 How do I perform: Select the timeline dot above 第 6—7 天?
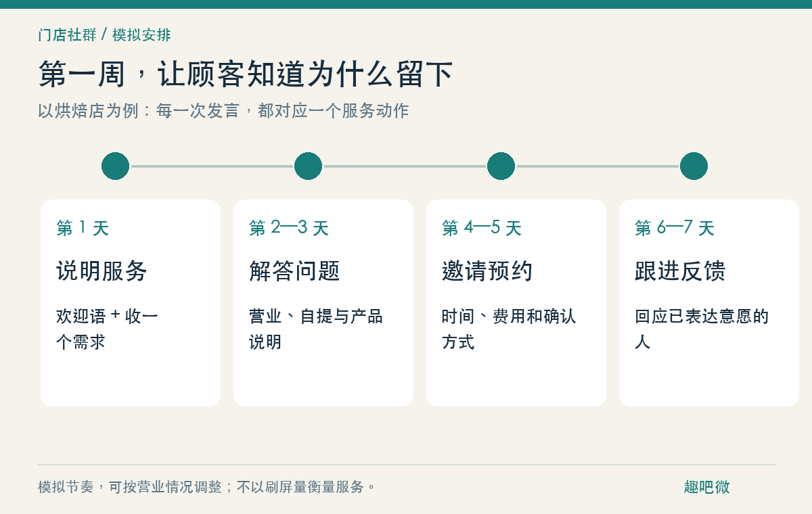[x=694, y=166]
